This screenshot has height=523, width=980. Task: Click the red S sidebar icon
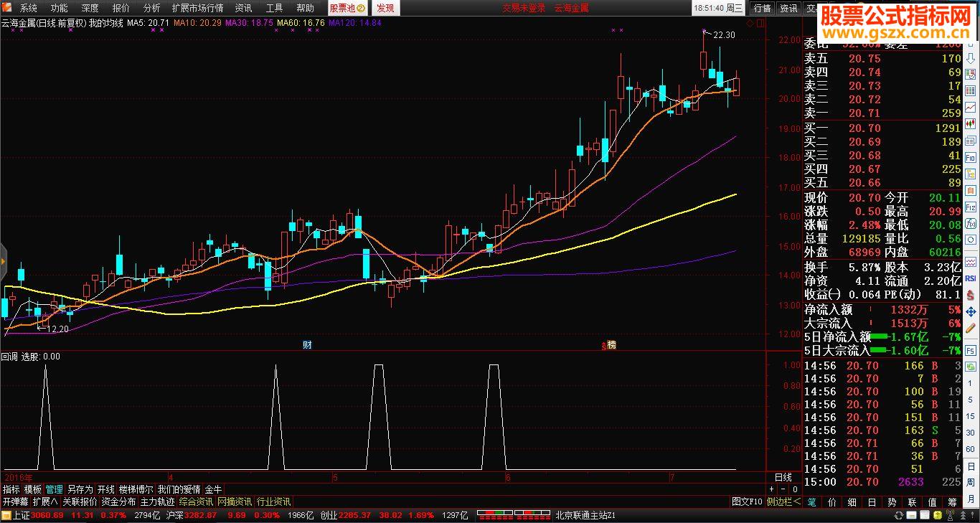tap(971, 295)
